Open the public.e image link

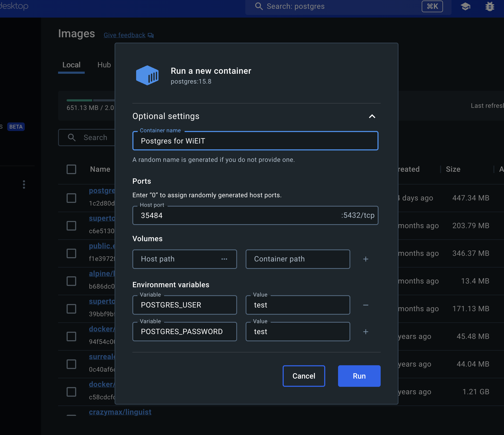coord(102,246)
